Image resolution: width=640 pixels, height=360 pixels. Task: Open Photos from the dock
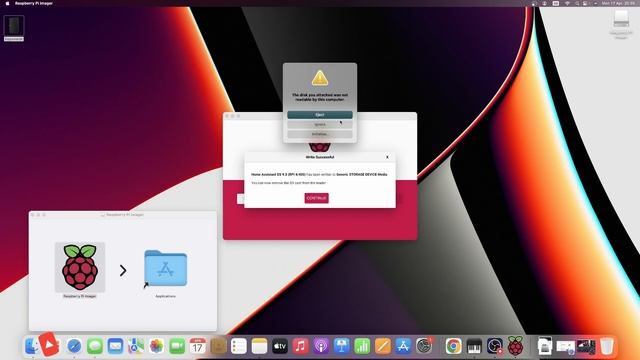pyautogui.click(x=156, y=346)
